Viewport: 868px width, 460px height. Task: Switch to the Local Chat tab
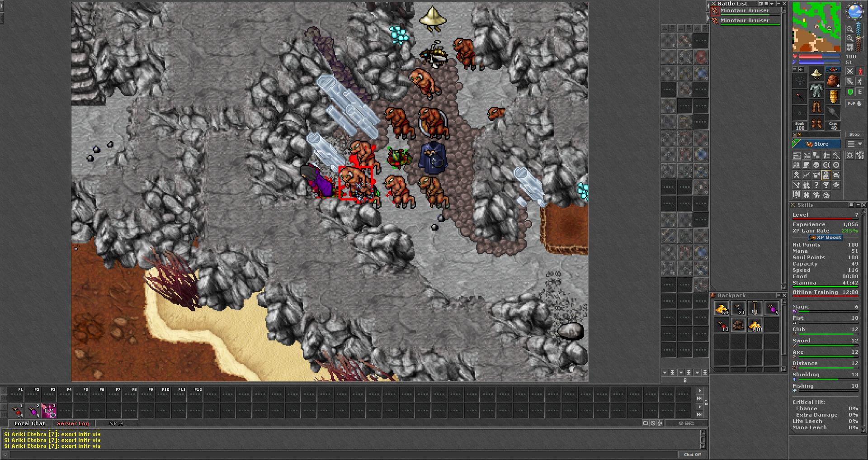click(29, 423)
